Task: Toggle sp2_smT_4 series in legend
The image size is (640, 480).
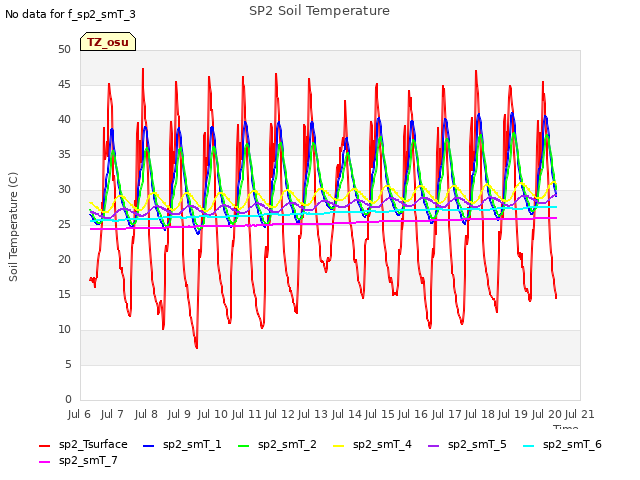Action: pyautogui.click(x=372, y=444)
